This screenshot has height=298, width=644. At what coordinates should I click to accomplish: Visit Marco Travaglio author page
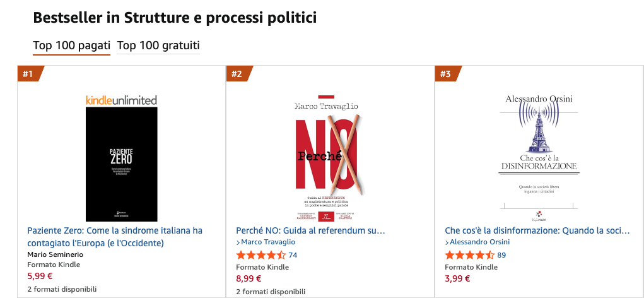[268, 242]
